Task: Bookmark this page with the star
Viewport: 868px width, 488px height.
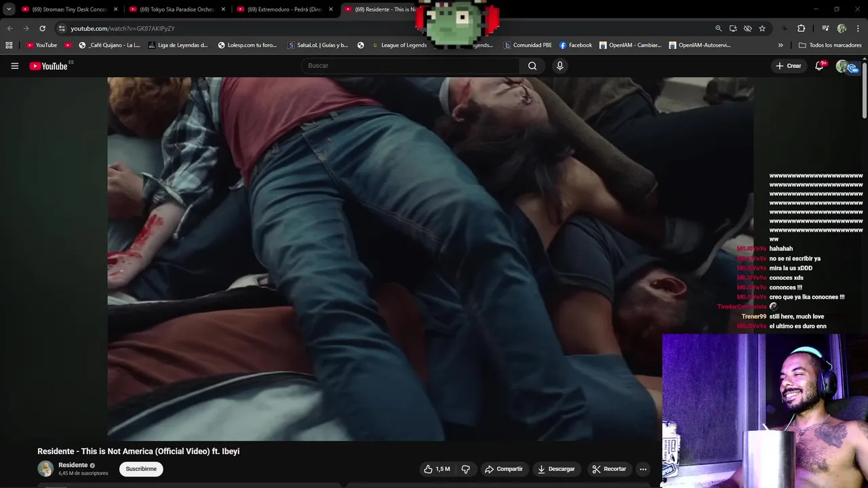Action: tap(762, 28)
